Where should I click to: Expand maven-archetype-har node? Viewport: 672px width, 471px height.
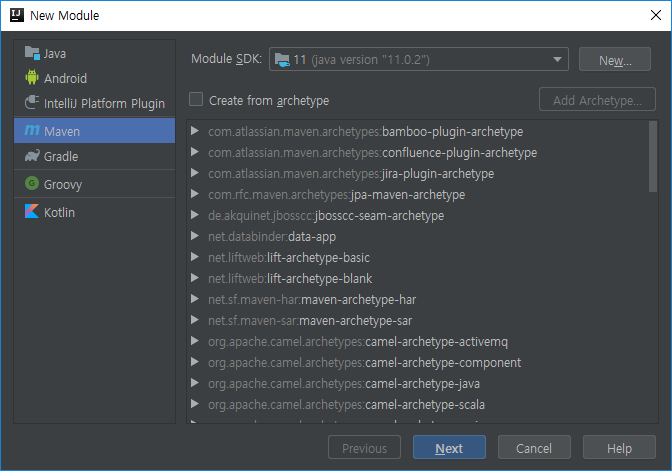(195, 299)
